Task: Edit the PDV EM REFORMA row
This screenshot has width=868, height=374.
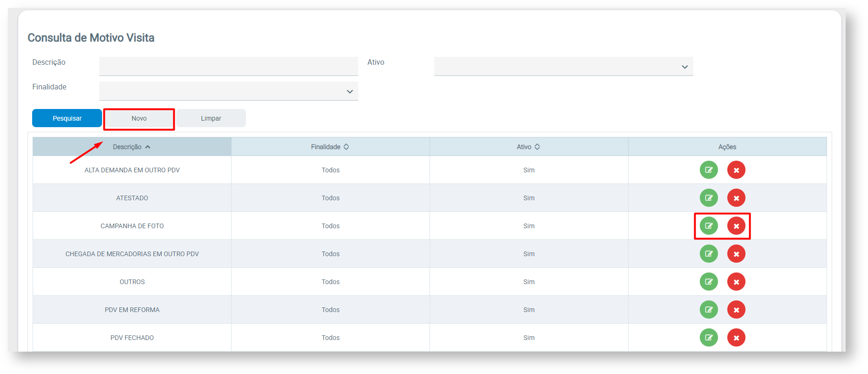Action: coord(709,310)
